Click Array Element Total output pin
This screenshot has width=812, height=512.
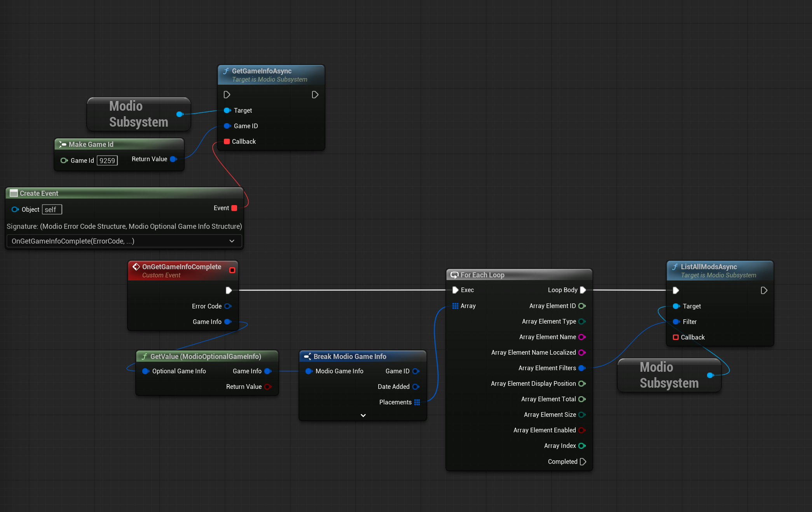click(582, 399)
